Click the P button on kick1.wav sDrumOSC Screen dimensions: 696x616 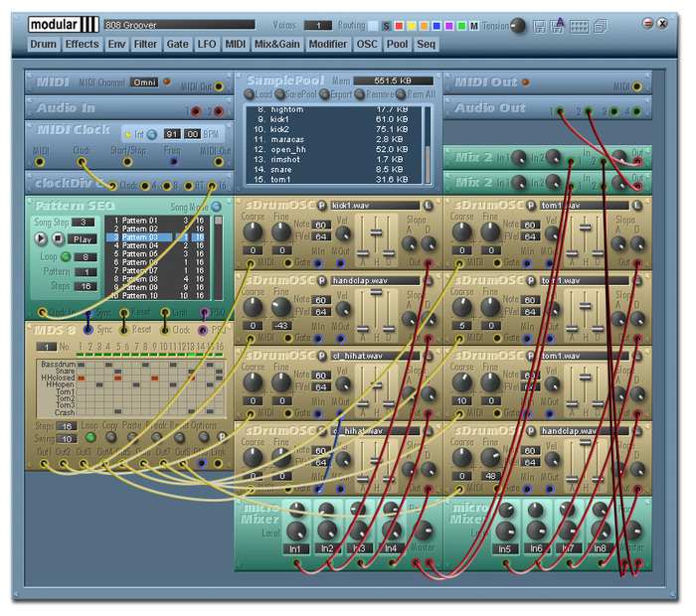pyautogui.click(x=322, y=206)
